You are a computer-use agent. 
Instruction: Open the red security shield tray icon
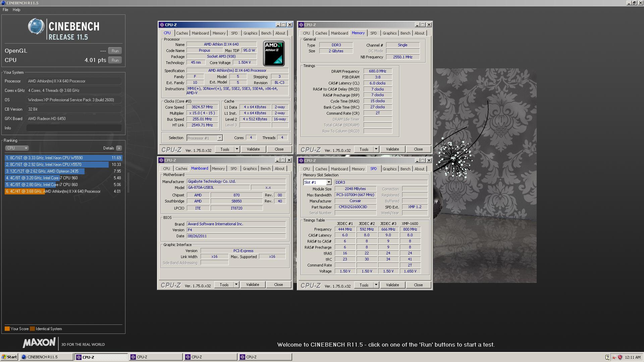[620, 357]
